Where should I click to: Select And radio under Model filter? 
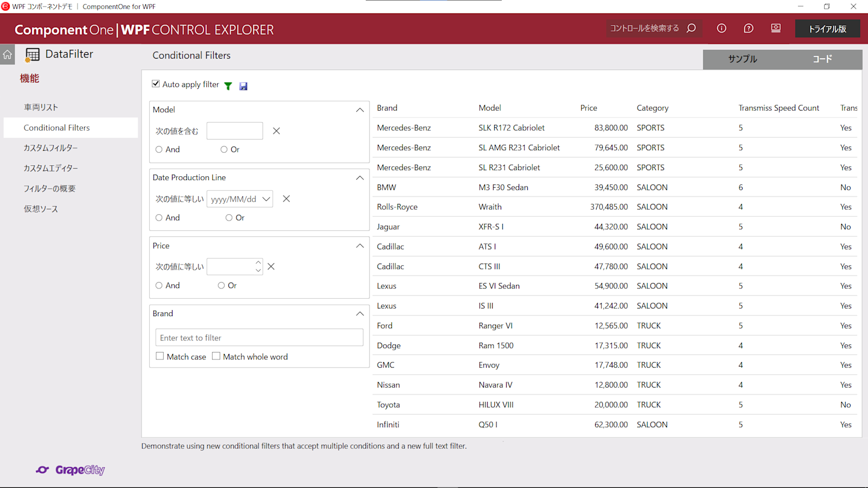159,150
